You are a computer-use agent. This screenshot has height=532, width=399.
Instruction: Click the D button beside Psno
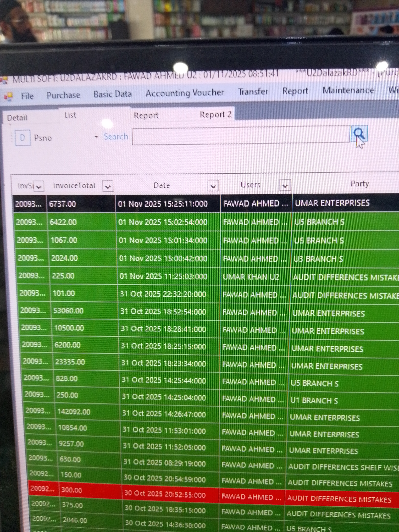(23, 138)
